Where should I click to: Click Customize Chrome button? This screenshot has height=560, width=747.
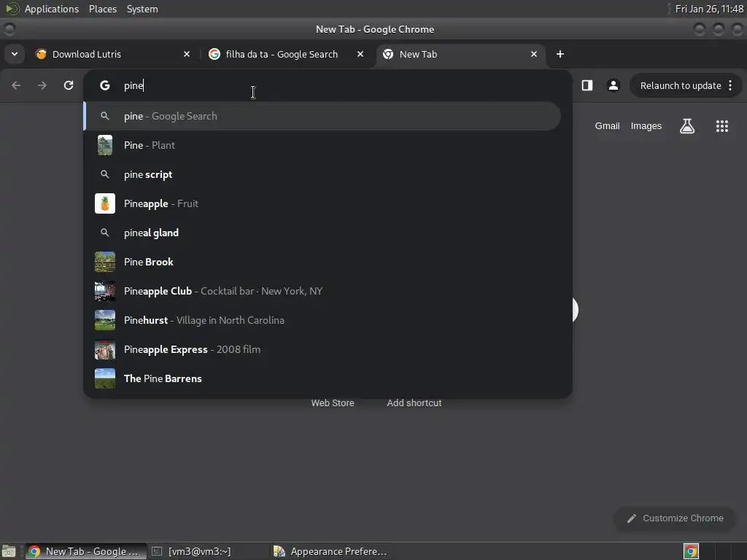675,518
